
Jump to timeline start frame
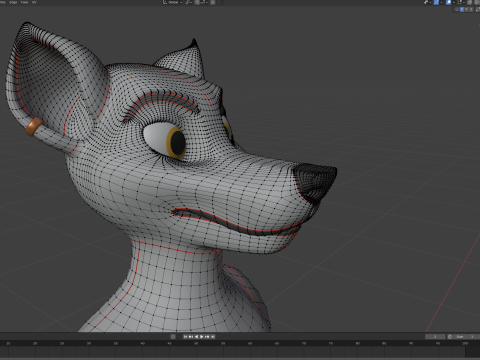185,337
